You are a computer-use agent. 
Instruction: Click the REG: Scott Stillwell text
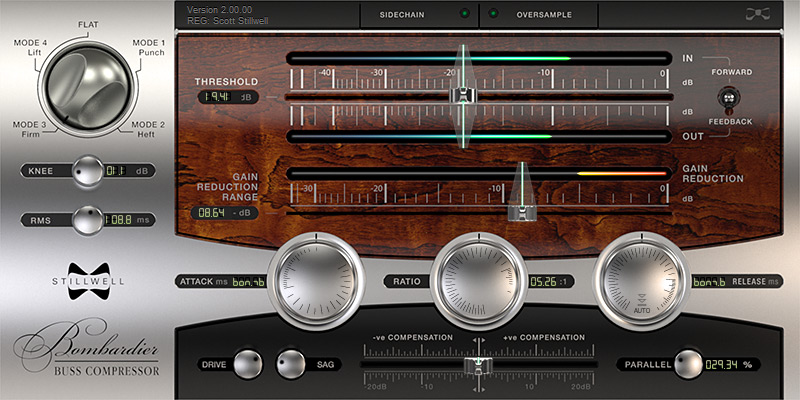[228, 21]
